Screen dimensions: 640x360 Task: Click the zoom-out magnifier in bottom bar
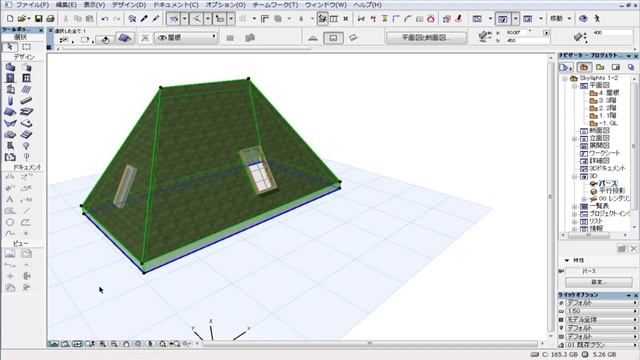tap(114, 344)
